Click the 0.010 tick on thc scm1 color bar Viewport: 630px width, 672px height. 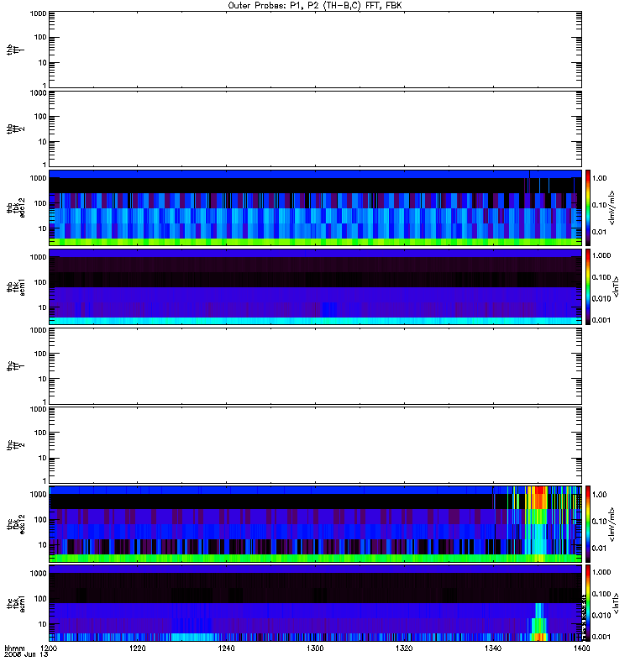[x=601, y=615]
